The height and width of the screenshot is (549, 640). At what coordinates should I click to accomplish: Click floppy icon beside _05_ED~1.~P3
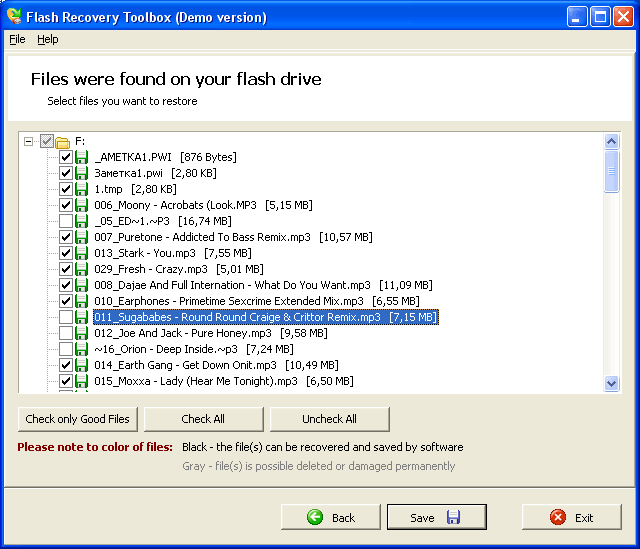click(82, 221)
